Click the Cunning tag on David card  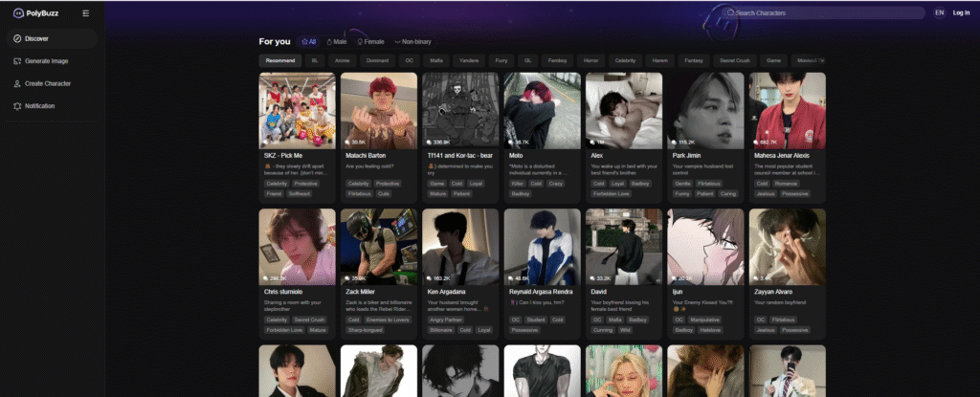click(x=603, y=329)
